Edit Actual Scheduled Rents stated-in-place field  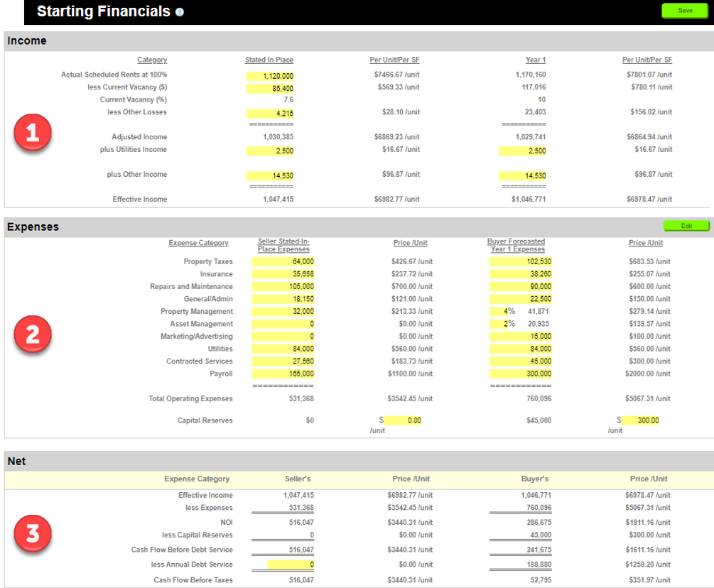point(271,75)
